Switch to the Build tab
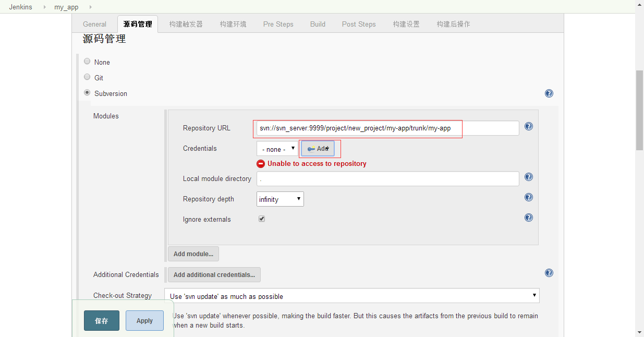 318,24
